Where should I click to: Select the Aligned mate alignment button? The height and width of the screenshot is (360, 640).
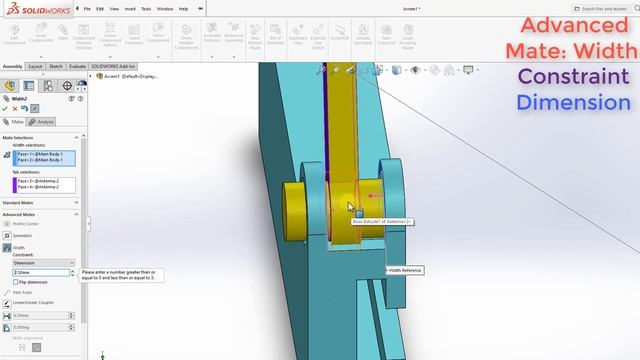(22, 347)
